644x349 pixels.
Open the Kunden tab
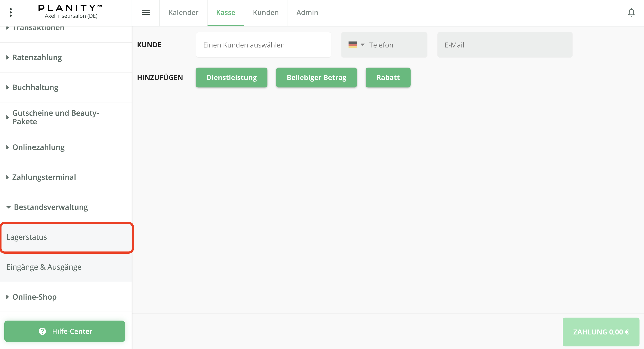pos(266,12)
